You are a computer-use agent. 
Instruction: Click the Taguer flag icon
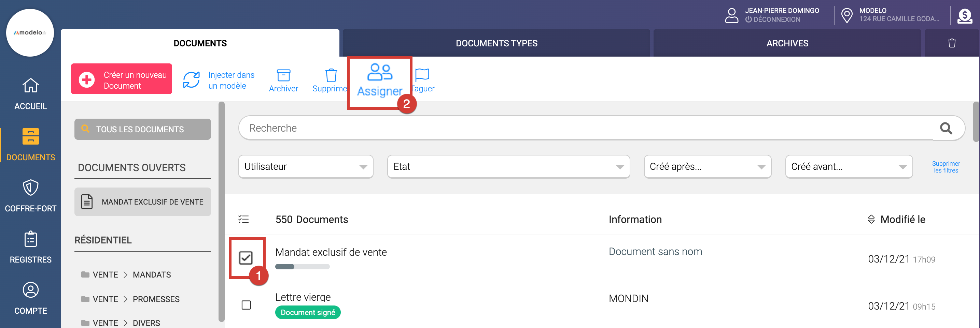tap(422, 75)
